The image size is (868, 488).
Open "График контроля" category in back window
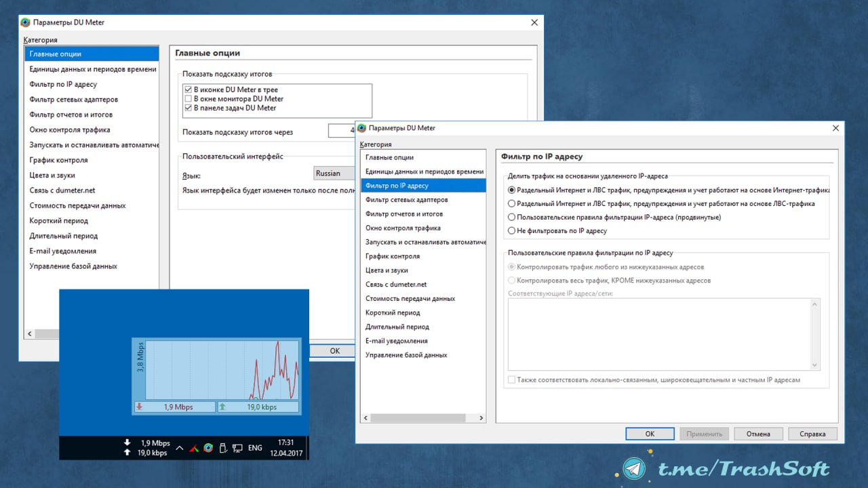[x=58, y=161]
